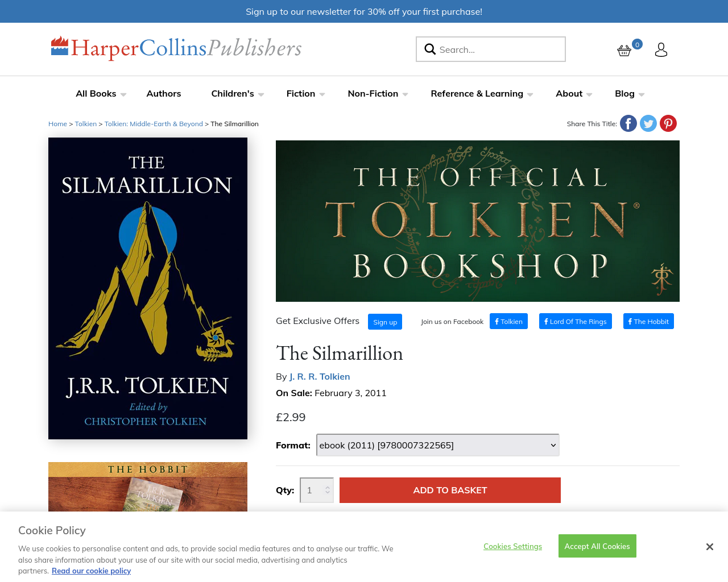Image resolution: width=728 pixels, height=582 pixels.
Task: Expand the Non-Fiction menu arrow
Action: 405,94
